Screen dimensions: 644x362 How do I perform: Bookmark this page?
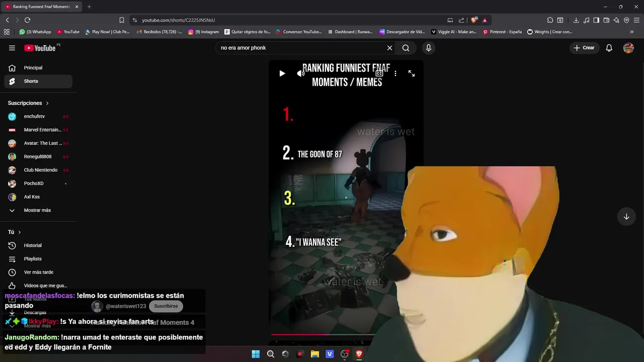[121, 20]
